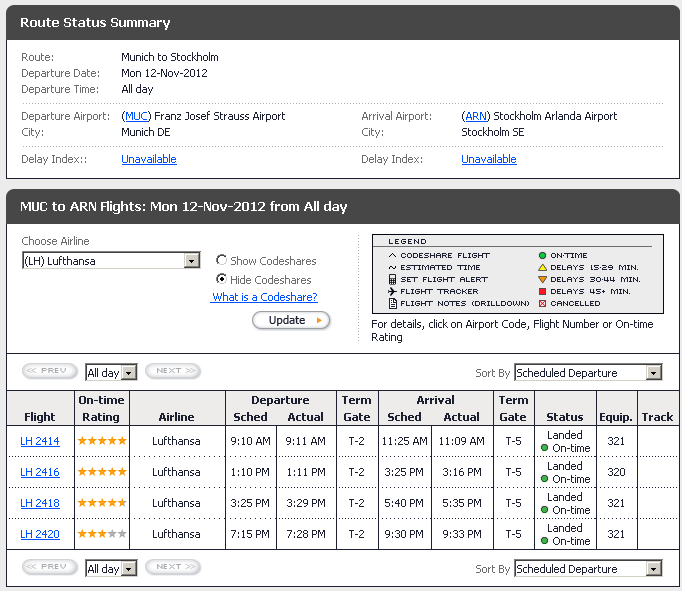
Task: Click the arrival Delay Index Unavailable link
Action: [489, 159]
